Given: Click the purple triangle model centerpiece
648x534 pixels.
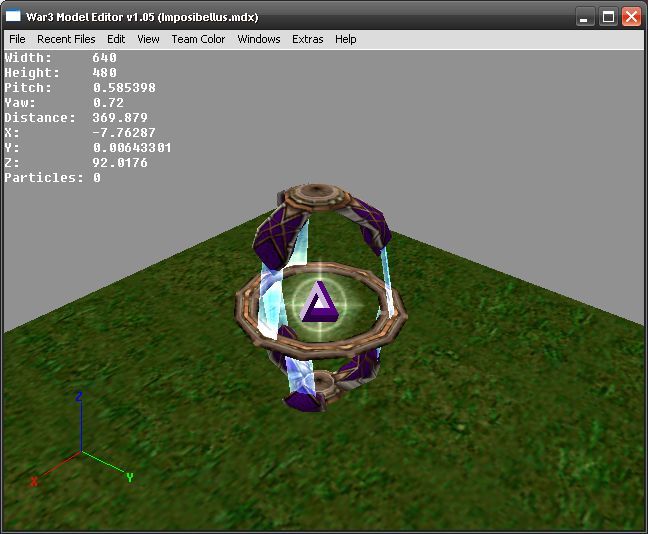Looking at the screenshot, I should point(320,303).
